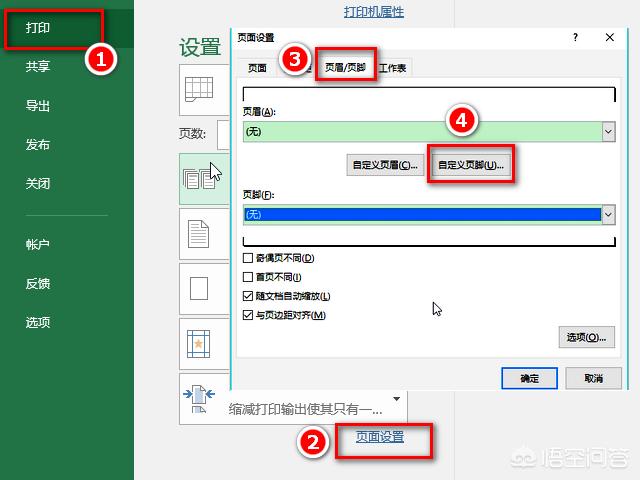Switch to Sheet (工作表) tab
640x480 pixels.
392,68
